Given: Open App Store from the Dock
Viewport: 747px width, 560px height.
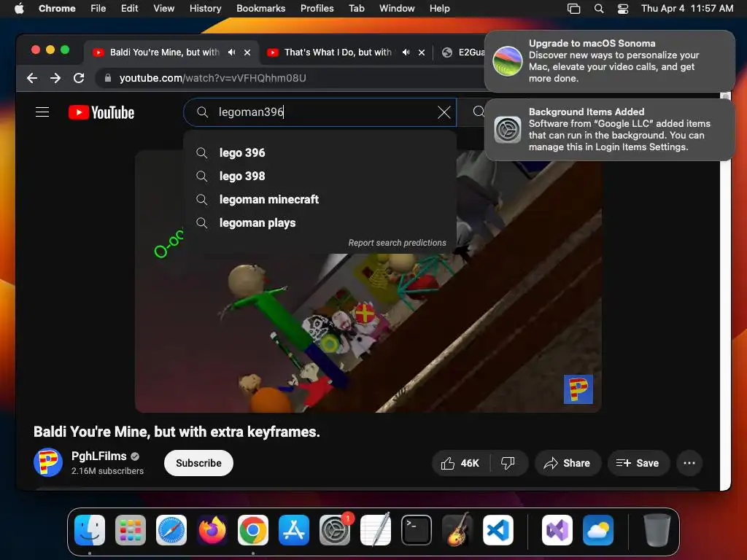Looking at the screenshot, I should pyautogui.click(x=294, y=530).
